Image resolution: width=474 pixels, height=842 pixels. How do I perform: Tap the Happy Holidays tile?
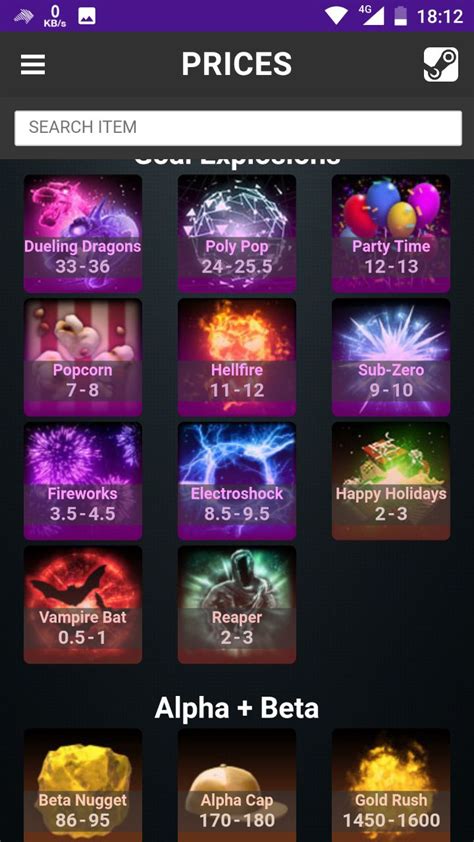coord(391,481)
